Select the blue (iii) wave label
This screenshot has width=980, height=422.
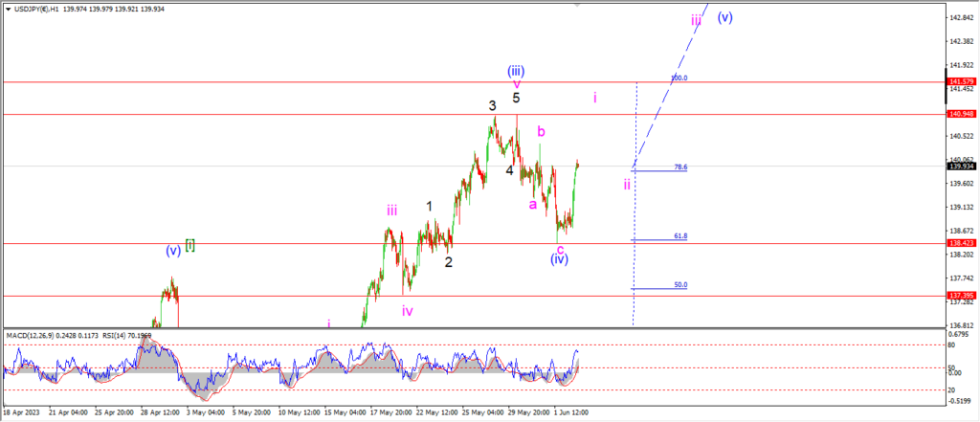tap(516, 71)
